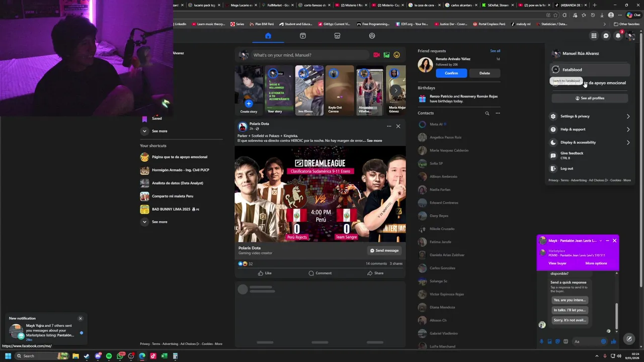See all friend requests link
This screenshot has width=644, height=362.
(495, 51)
